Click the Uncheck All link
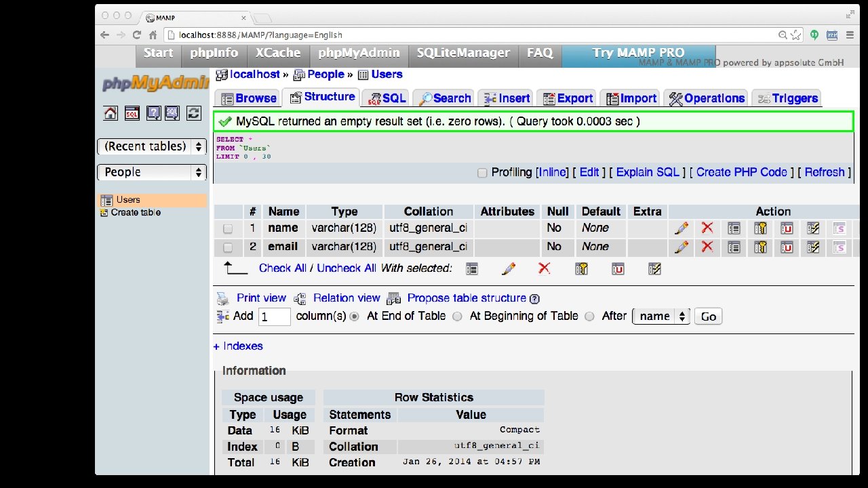The width and height of the screenshot is (868, 488). [x=347, y=268]
